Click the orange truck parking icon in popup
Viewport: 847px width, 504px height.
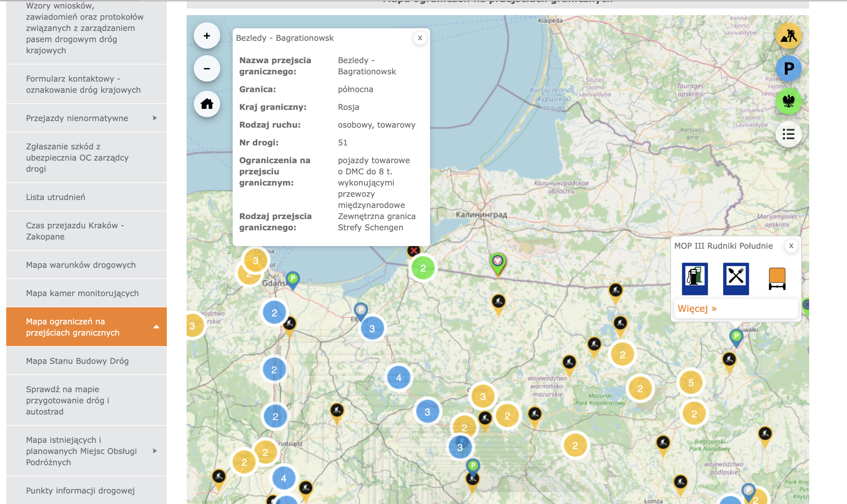pos(777,279)
